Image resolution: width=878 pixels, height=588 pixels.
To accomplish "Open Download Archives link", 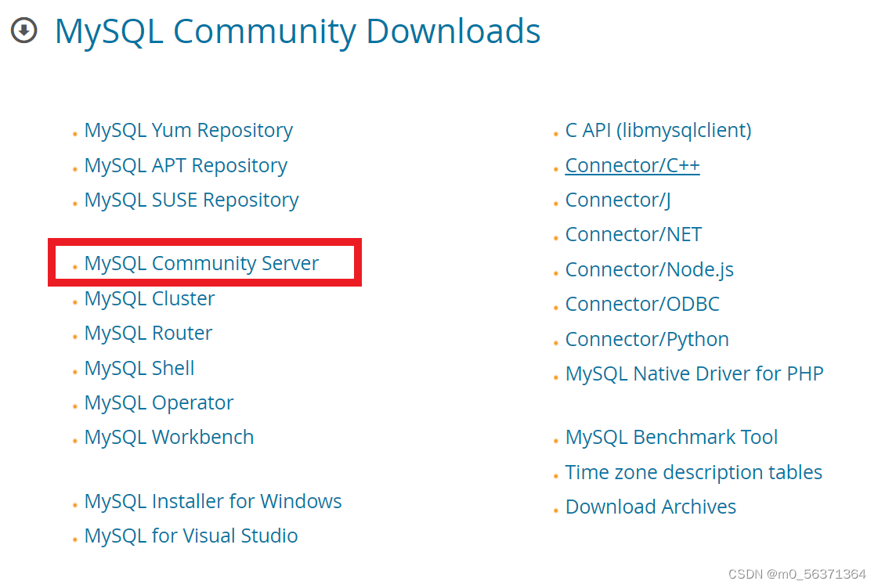I will 650,507.
